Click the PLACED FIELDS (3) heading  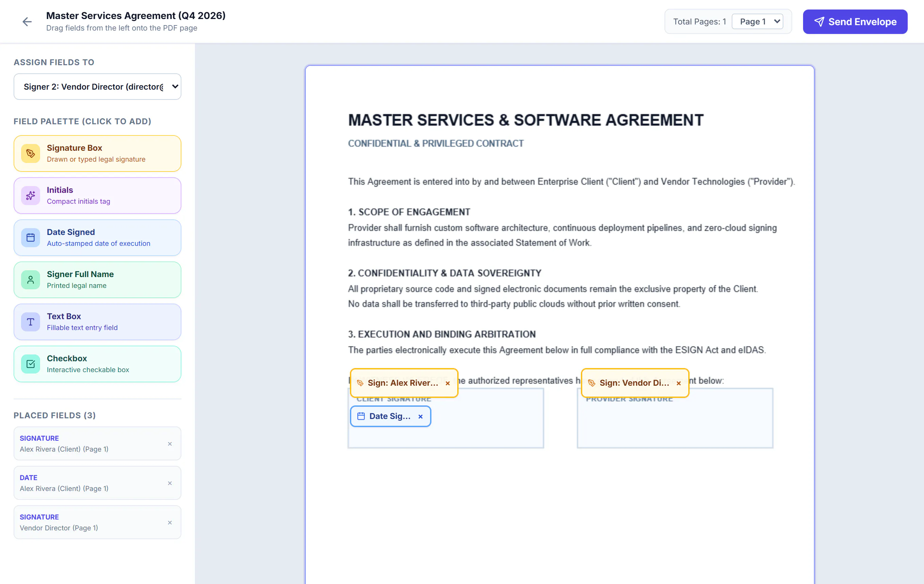point(55,416)
